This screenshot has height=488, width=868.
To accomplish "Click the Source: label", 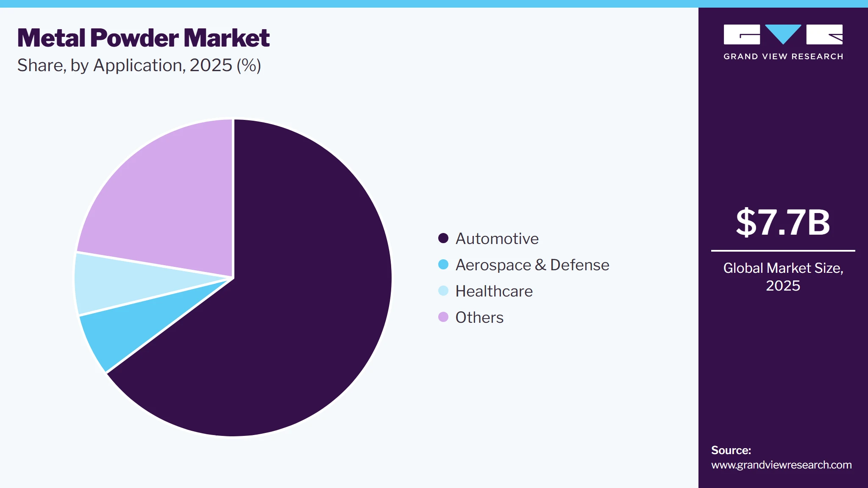I will [x=731, y=450].
